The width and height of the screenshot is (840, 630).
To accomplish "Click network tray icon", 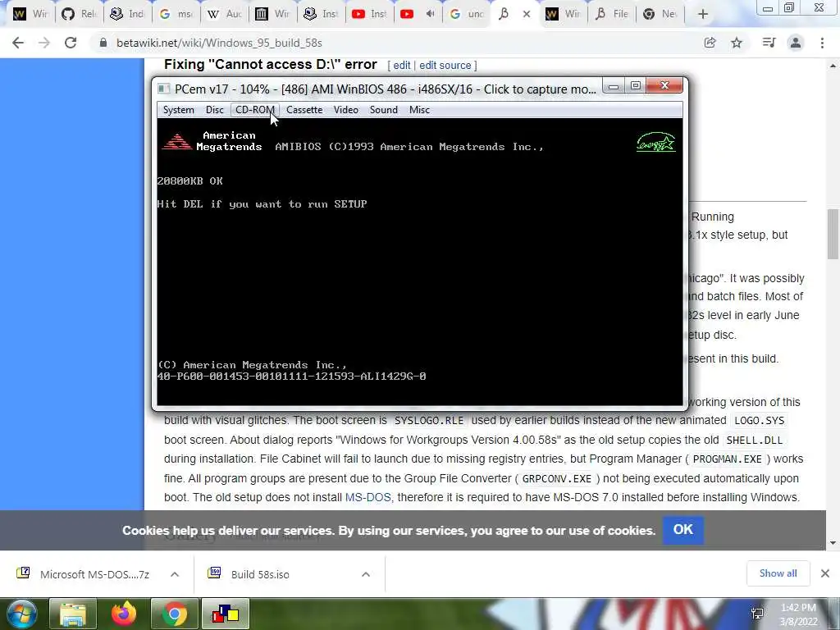I will [x=757, y=614].
